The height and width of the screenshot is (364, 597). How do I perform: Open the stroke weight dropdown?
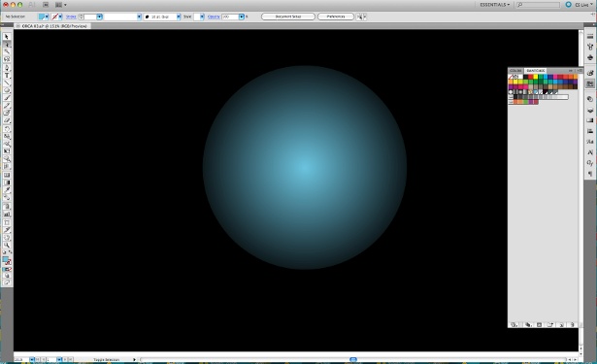point(99,17)
